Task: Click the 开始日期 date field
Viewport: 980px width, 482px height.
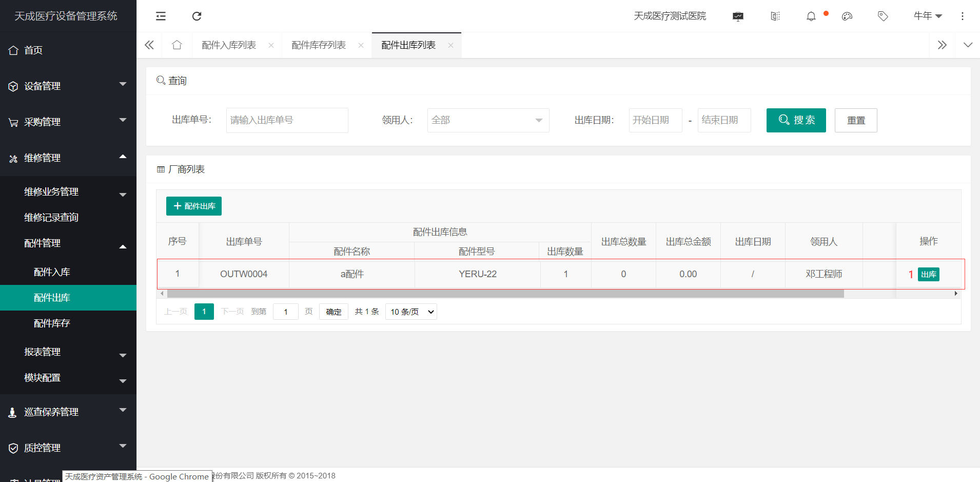Action: point(655,120)
